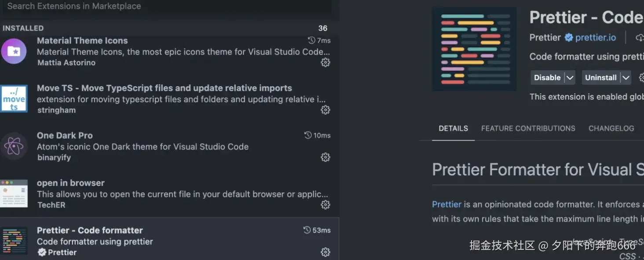Select the Details tab
The height and width of the screenshot is (260, 644).
(x=453, y=128)
